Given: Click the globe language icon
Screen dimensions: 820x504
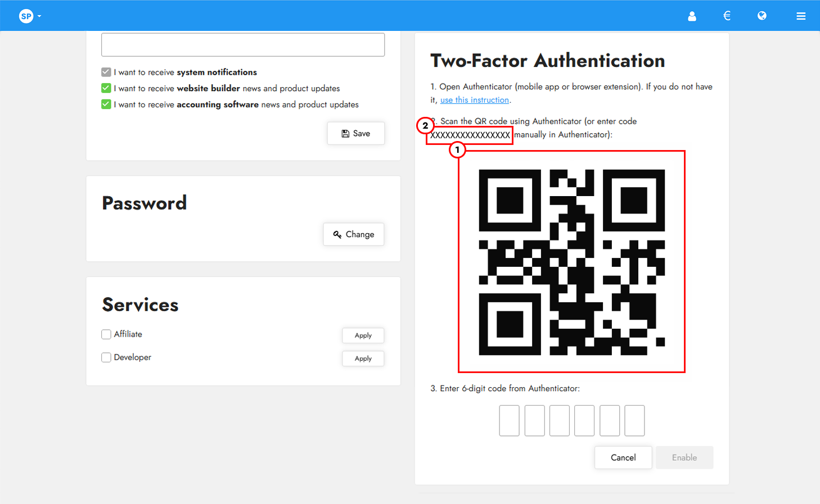Looking at the screenshot, I should point(762,16).
